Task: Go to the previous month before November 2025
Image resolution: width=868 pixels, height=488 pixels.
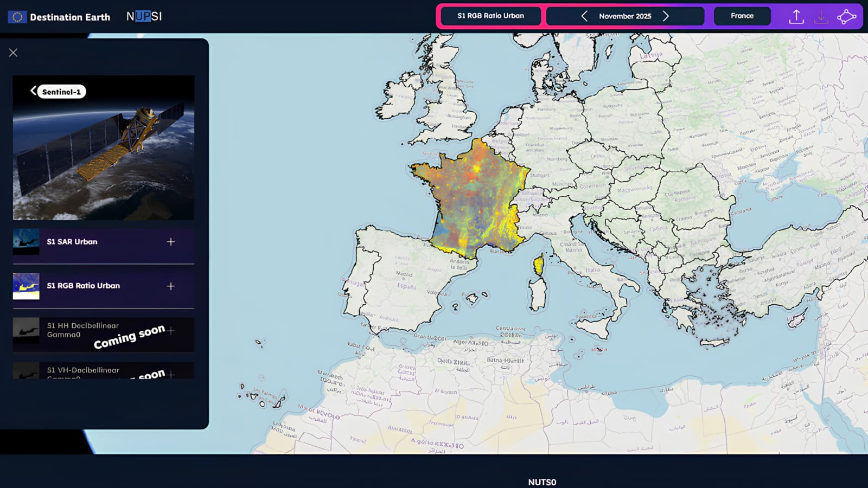Action: (x=584, y=16)
